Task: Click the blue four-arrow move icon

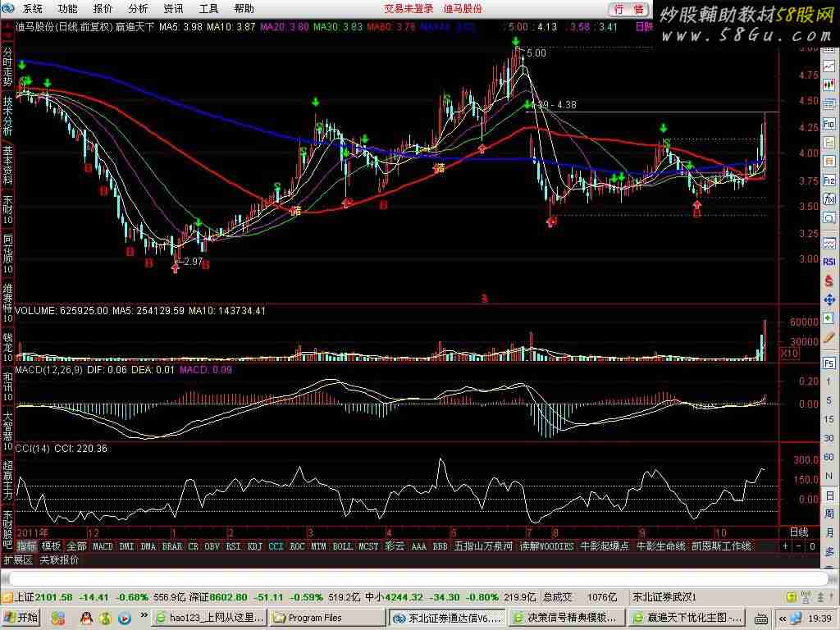Action: 829,299
